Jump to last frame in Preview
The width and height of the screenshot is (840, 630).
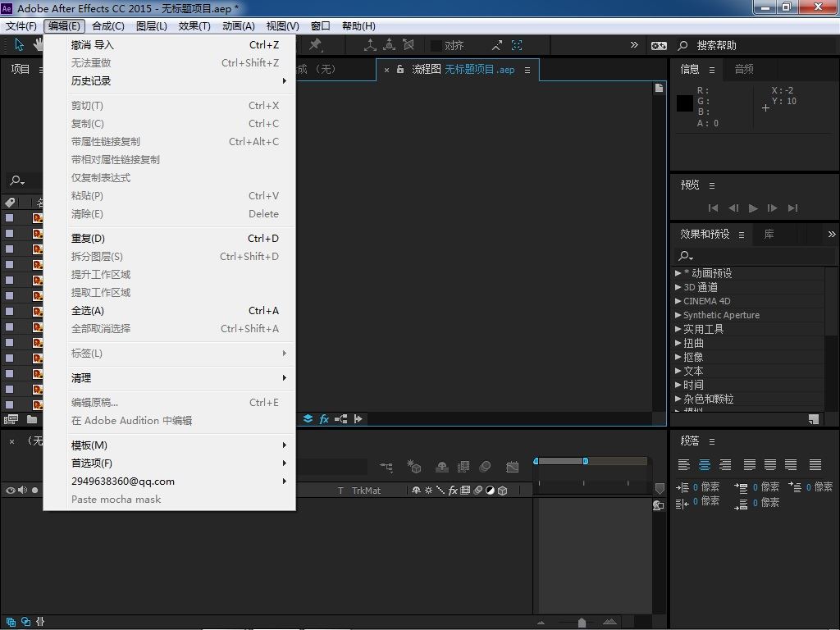tap(793, 208)
